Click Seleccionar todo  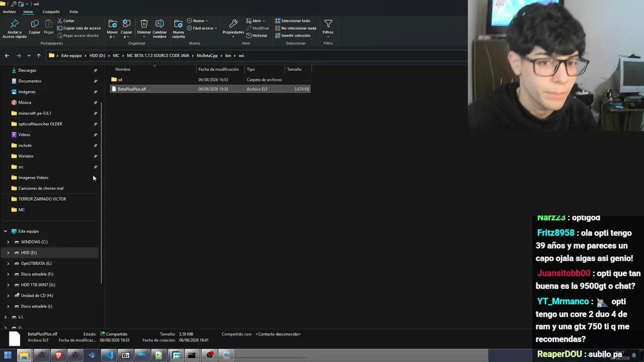click(x=292, y=21)
